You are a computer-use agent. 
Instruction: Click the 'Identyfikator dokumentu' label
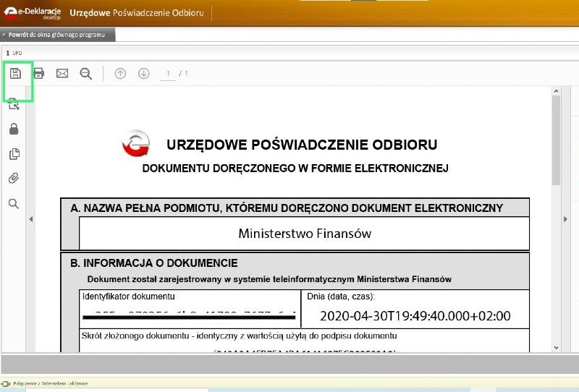(129, 297)
